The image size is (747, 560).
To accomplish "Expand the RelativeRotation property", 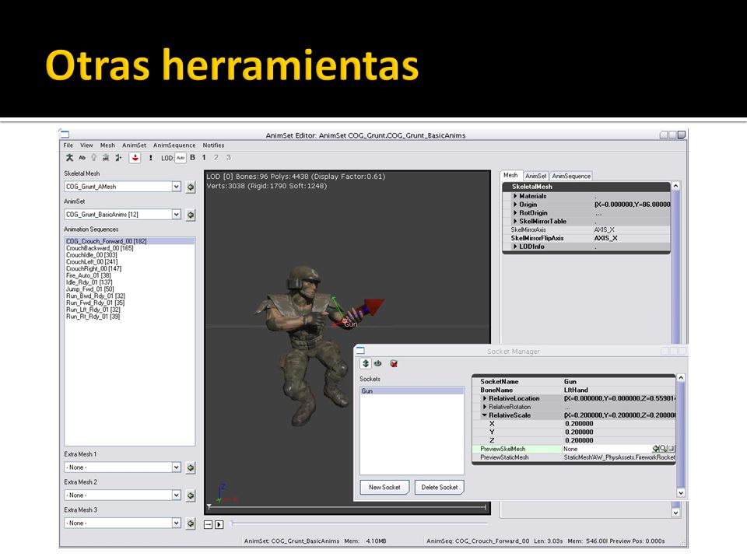I will (485, 407).
